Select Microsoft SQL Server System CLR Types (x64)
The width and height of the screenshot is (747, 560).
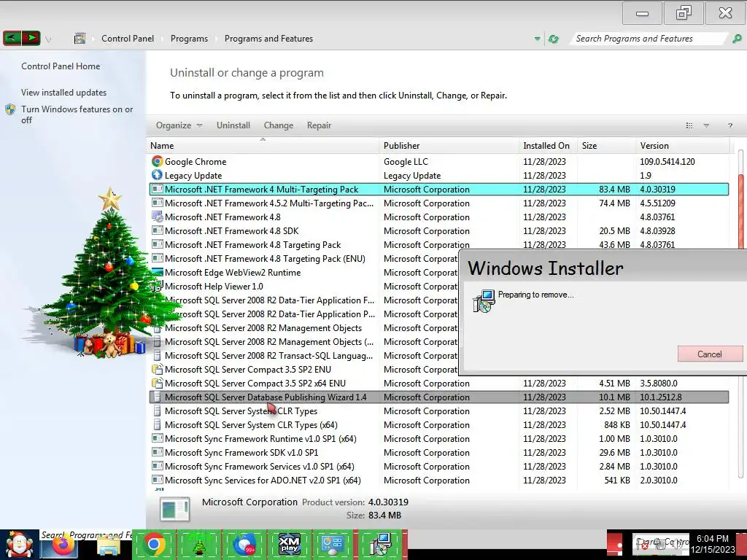[x=438, y=425]
